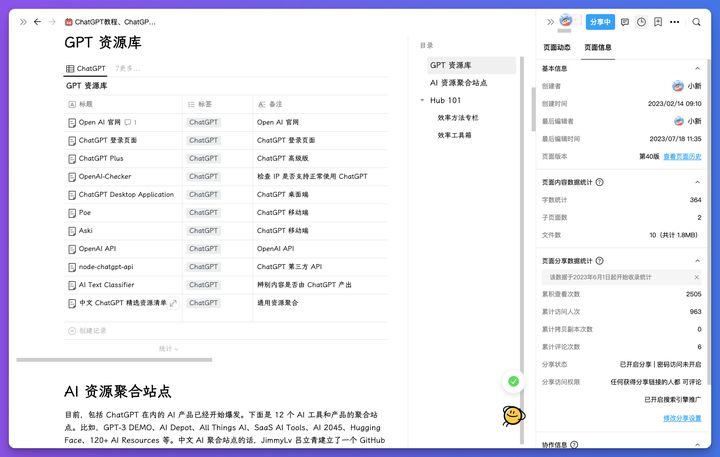Jump to GPT 资源库 in the outline
This screenshot has width=720, height=457.
472,65
